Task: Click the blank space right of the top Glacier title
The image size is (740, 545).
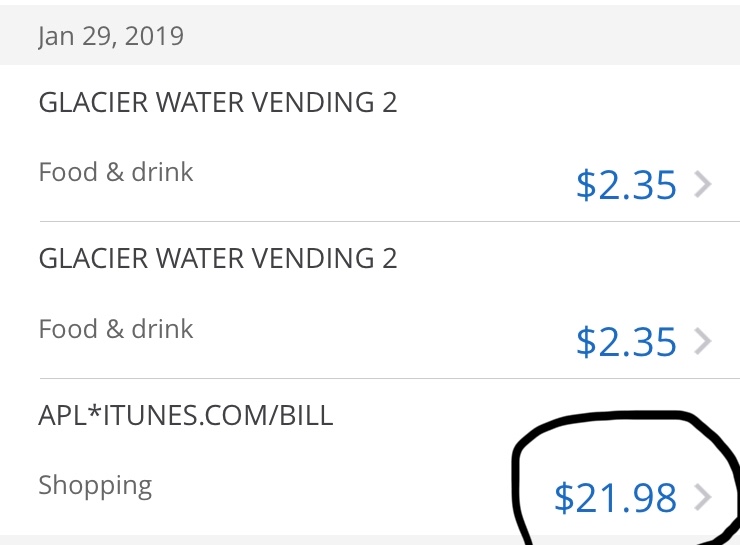Action: 560,102
